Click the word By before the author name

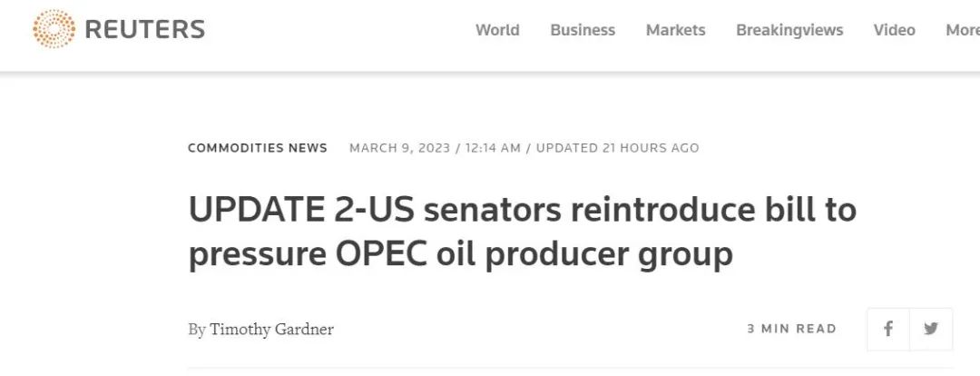[x=197, y=330]
